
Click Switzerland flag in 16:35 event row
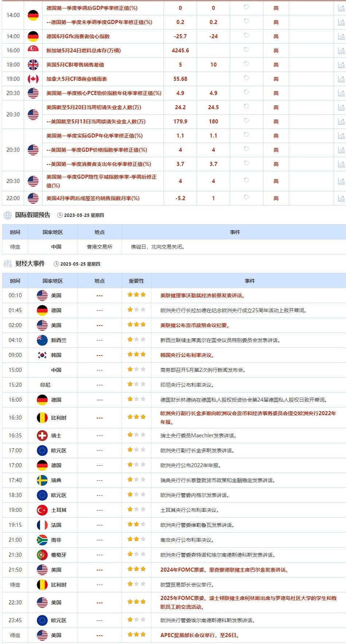42,436
